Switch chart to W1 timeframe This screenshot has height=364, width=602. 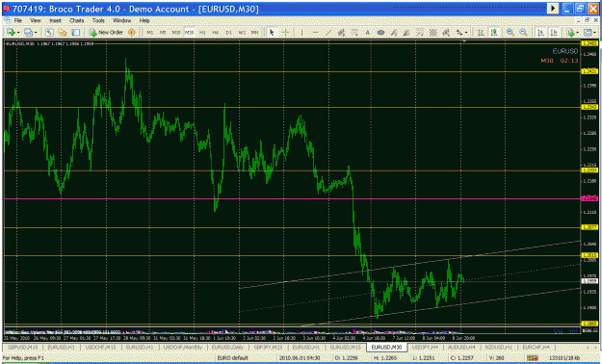click(242, 33)
